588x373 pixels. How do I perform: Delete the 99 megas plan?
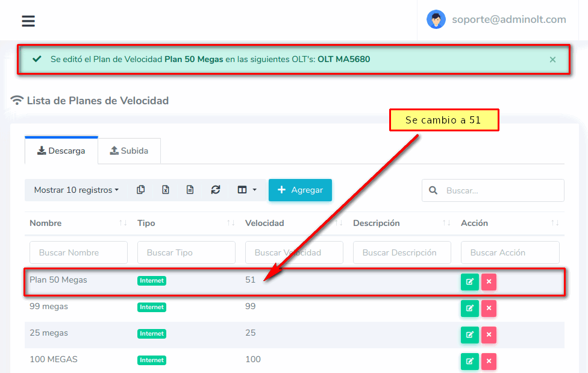[x=489, y=308]
